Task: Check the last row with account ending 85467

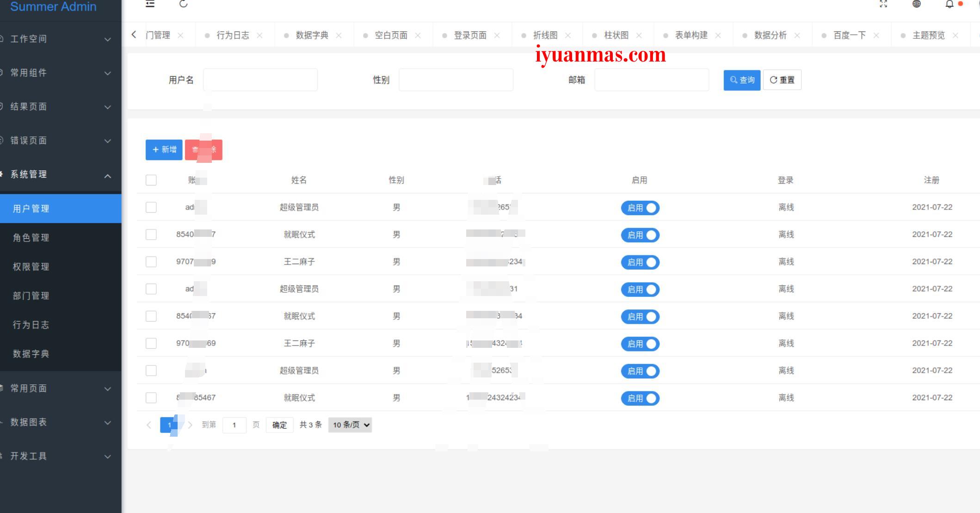Action: click(x=151, y=398)
